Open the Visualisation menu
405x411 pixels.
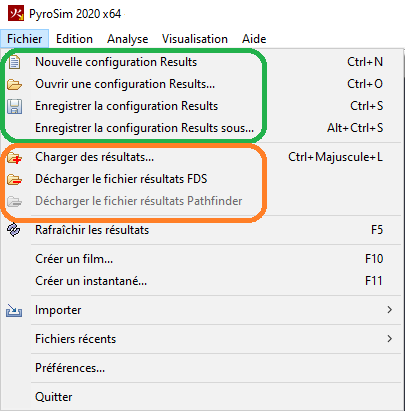(x=195, y=39)
